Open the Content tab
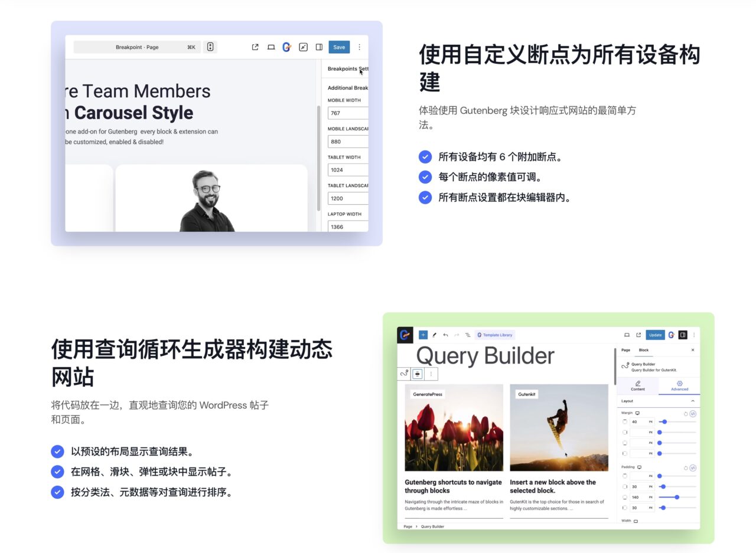This screenshot has width=756, height=553. point(638,386)
